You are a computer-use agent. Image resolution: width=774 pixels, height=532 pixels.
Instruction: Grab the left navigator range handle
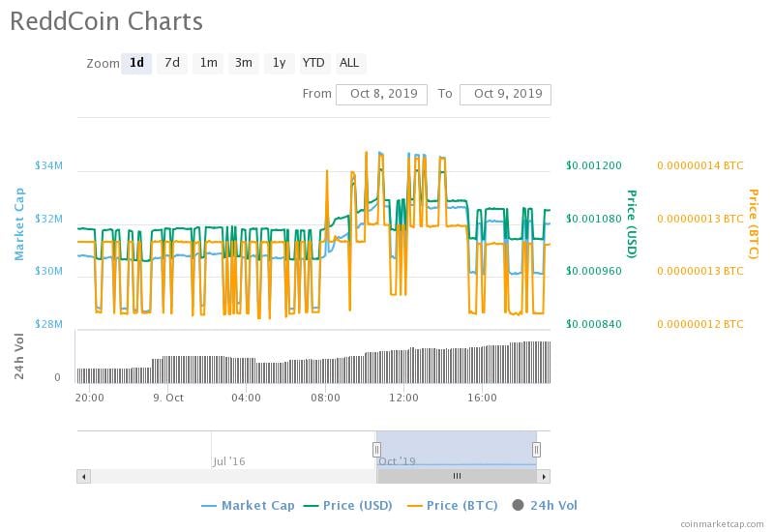click(376, 450)
